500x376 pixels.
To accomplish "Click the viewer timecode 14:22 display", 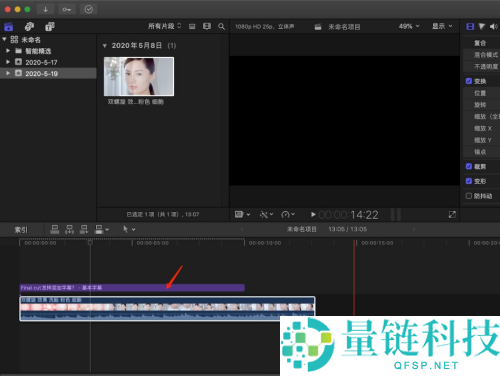I will point(349,215).
